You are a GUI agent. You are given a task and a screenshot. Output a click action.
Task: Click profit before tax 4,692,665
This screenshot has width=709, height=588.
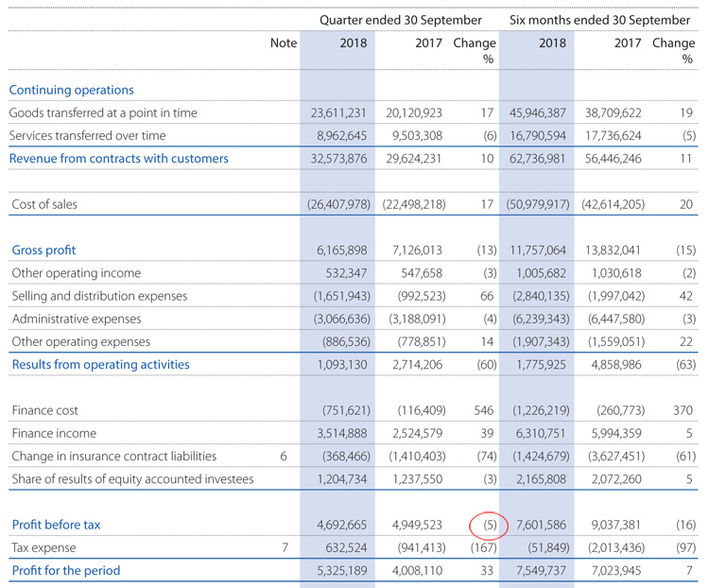342,525
